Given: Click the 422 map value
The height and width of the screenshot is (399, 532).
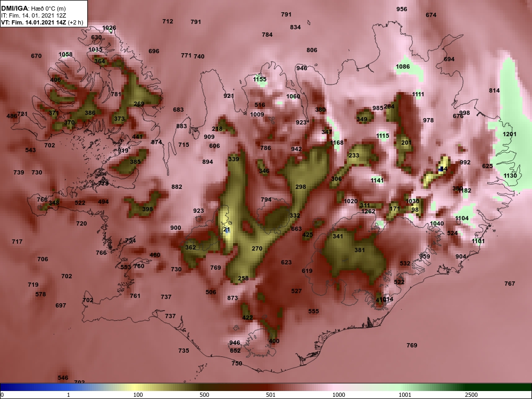Looking at the screenshot, I should point(247,318).
